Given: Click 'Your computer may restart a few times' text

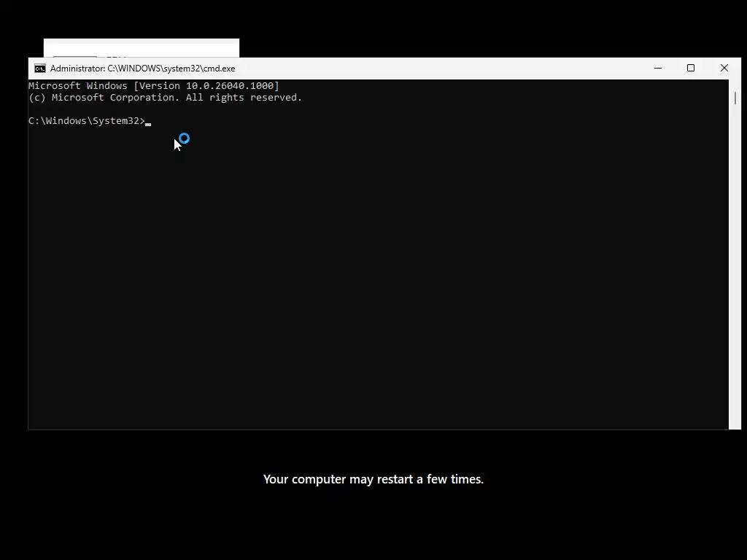Looking at the screenshot, I should coord(373,479).
